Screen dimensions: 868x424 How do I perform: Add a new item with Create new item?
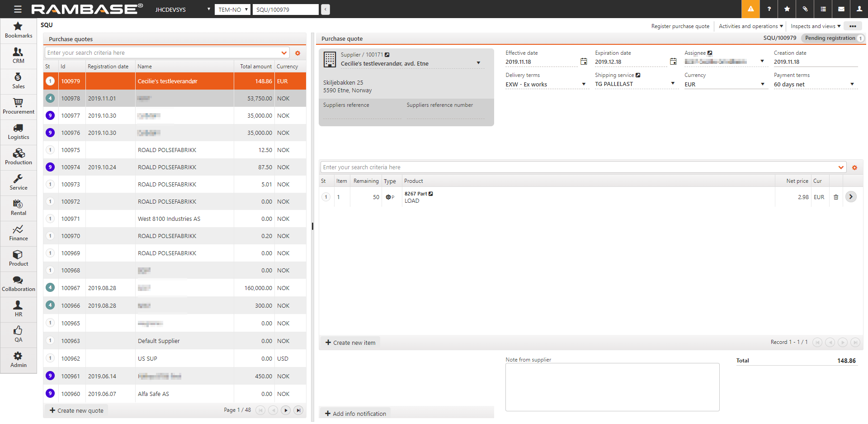[x=350, y=343]
